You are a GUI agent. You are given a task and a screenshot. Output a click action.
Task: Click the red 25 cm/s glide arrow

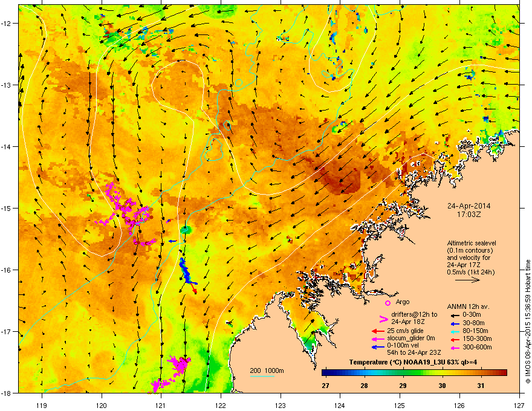[x=378, y=331]
